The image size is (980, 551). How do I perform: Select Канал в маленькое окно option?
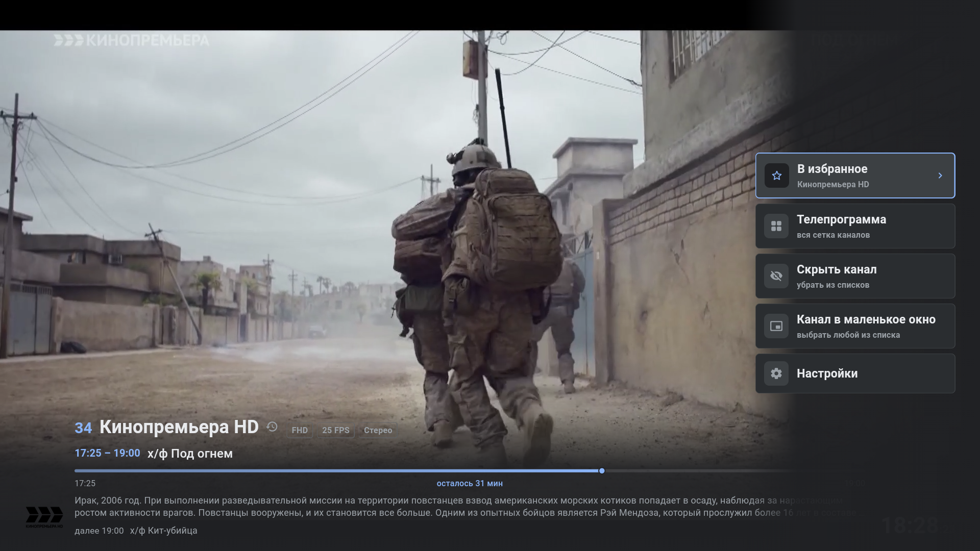coord(855,326)
